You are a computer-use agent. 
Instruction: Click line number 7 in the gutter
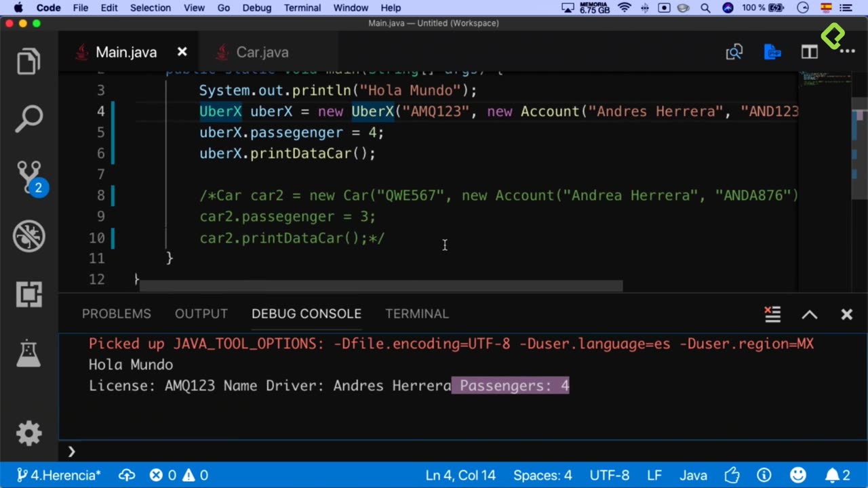coord(100,174)
